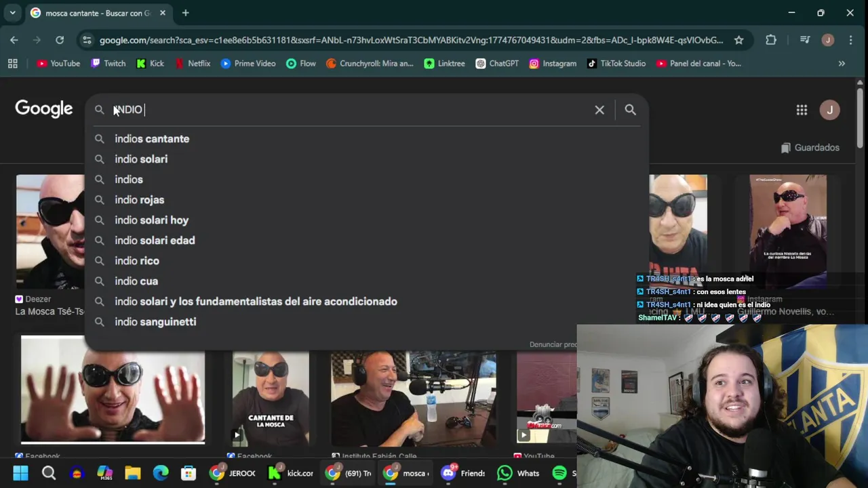The image size is (868, 488).
Task: Switch to the JEROOC Chrome taskbar window
Action: click(x=233, y=473)
